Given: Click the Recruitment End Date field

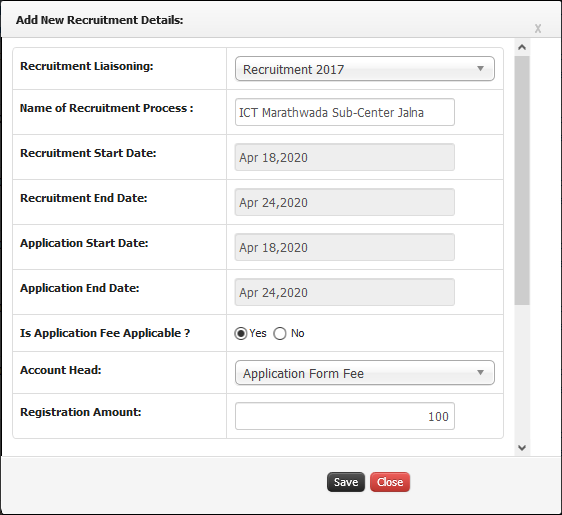Looking at the screenshot, I should click(x=345, y=202).
